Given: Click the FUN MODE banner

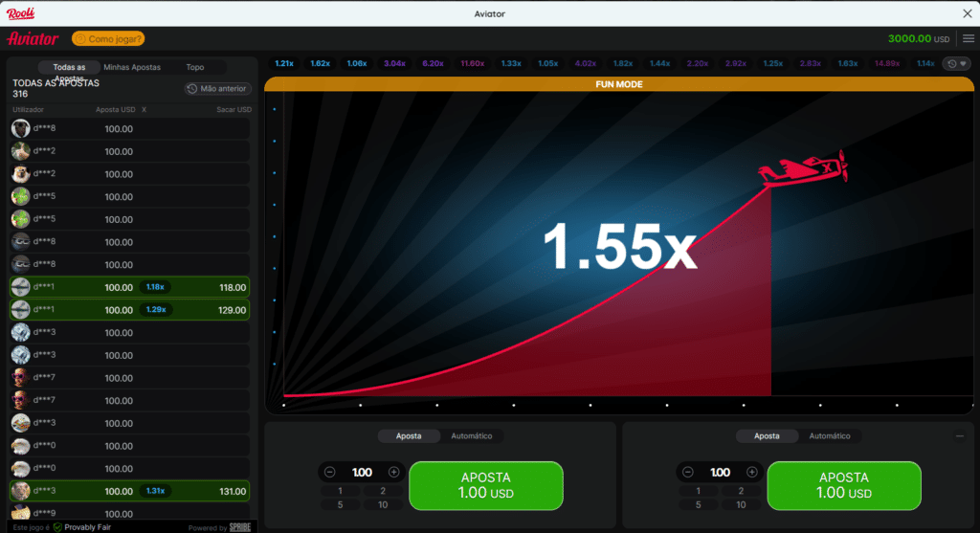Looking at the screenshot, I should [619, 84].
